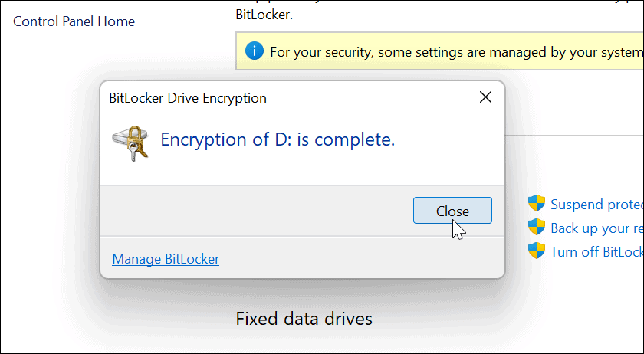This screenshot has width=644, height=354.
Task: Click the Close button in the dialog
Action: 452,210
